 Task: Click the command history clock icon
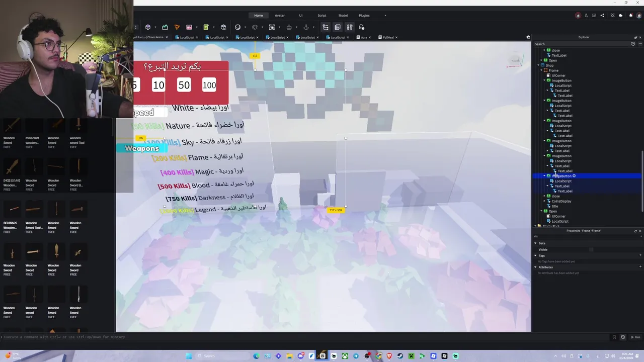coord(623,337)
